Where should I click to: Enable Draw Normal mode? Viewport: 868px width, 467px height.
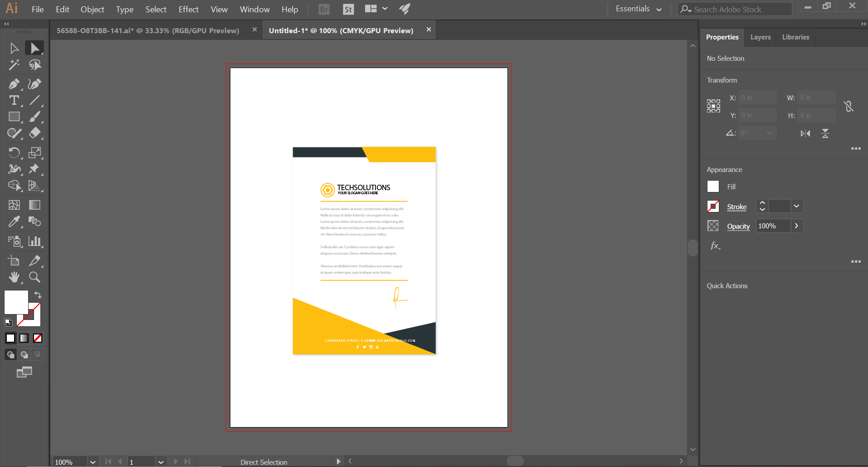coord(11,354)
